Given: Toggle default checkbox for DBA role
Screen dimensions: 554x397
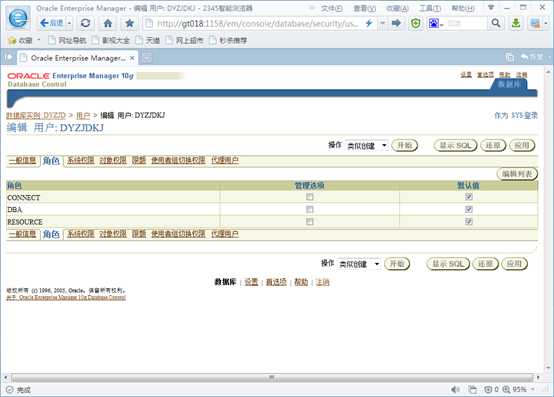Looking at the screenshot, I should pyautogui.click(x=469, y=209).
